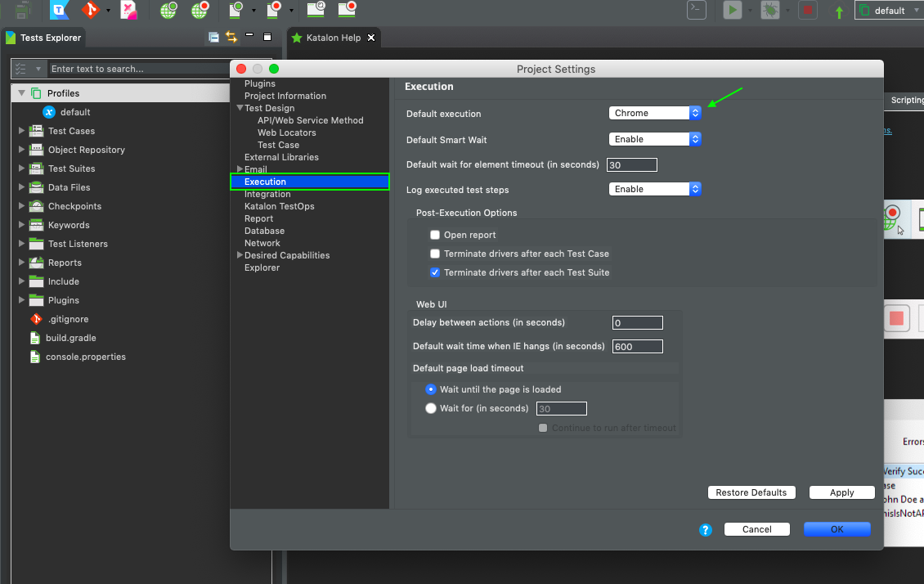Click the Restore Defaults button
The width and height of the screenshot is (924, 584).
[x=751, y=492]
